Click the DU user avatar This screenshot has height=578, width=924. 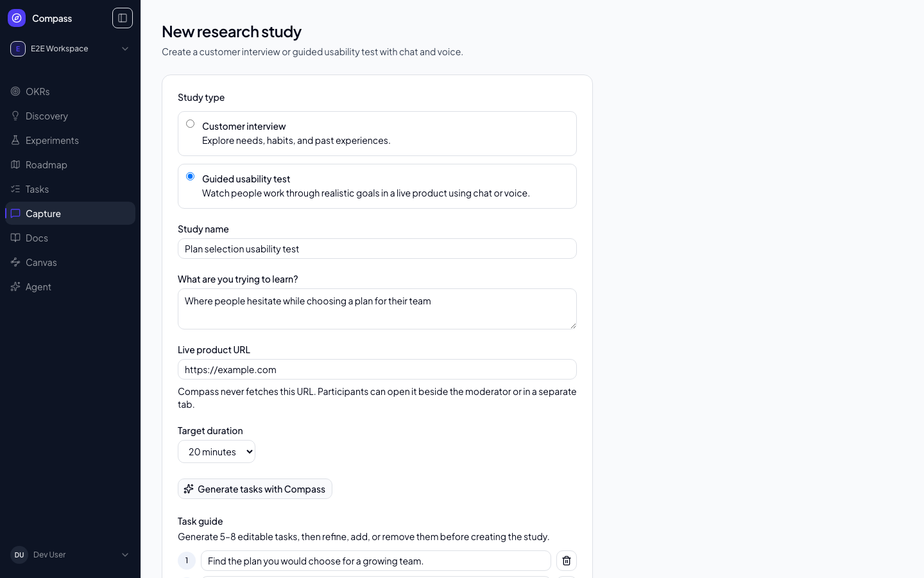[x=19, y=555]
